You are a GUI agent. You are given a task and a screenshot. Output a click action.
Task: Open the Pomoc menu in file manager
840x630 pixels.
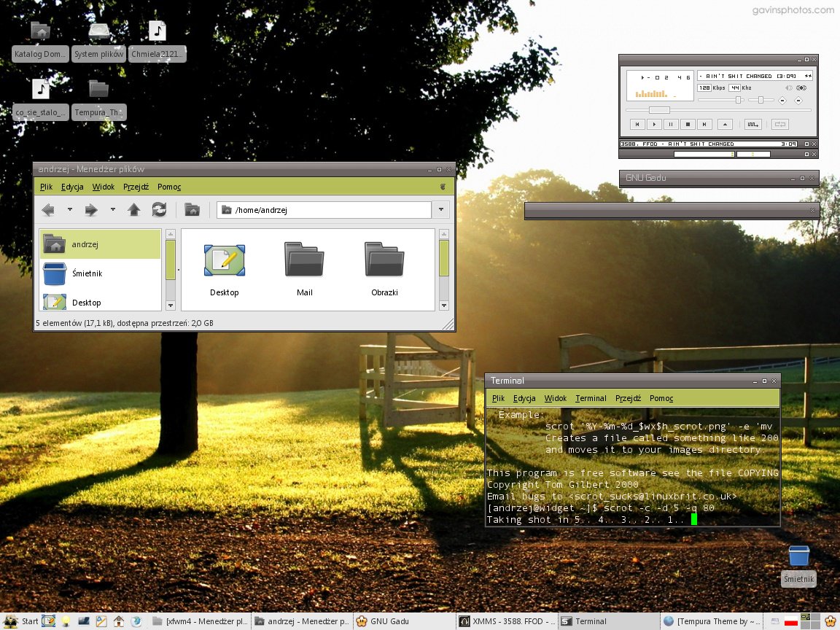(x=169, y=187)
